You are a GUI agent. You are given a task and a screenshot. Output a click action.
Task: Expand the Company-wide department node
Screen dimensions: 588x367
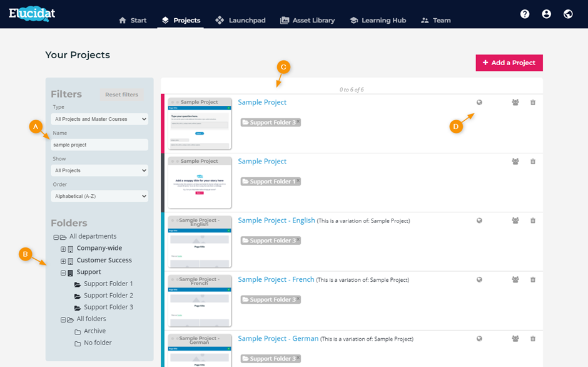(63, 249)
